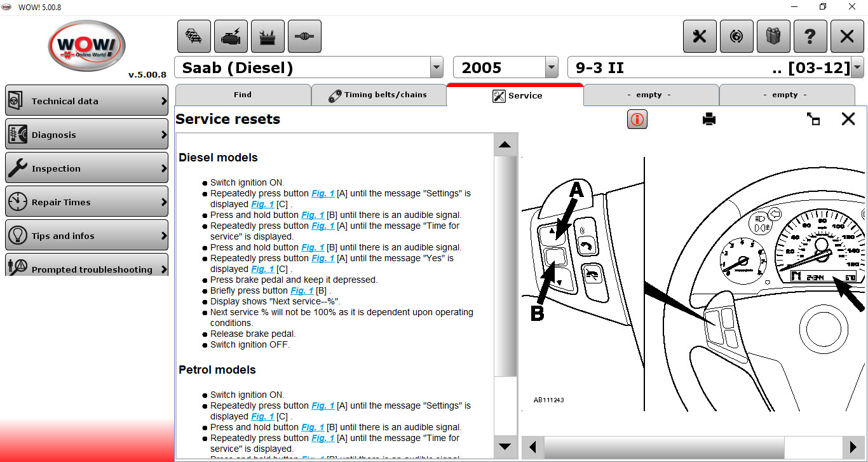Open the vehicle selection icon in toolbar
The image size is (868, 462).
pyautogui.click(x=194, y=36)
